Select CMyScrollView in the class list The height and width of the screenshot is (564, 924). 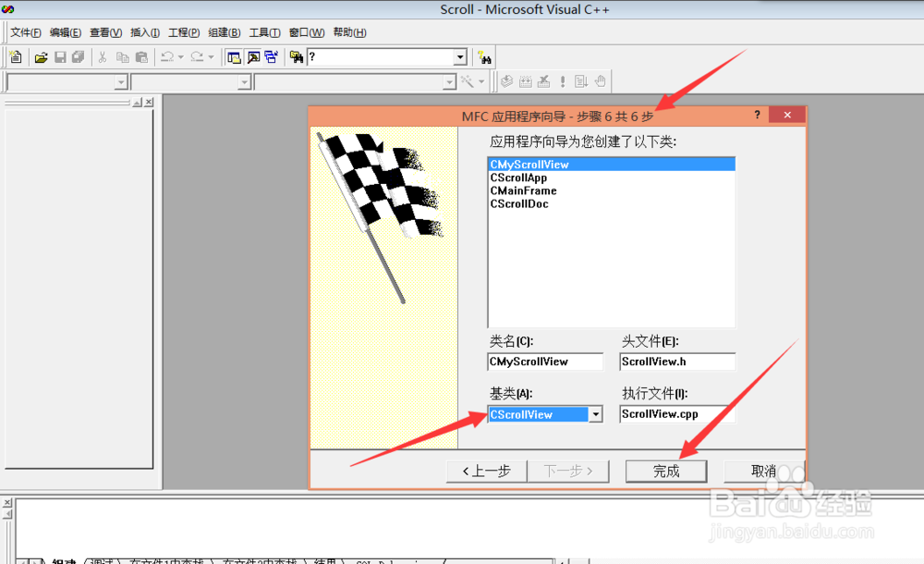click(612, 165)
